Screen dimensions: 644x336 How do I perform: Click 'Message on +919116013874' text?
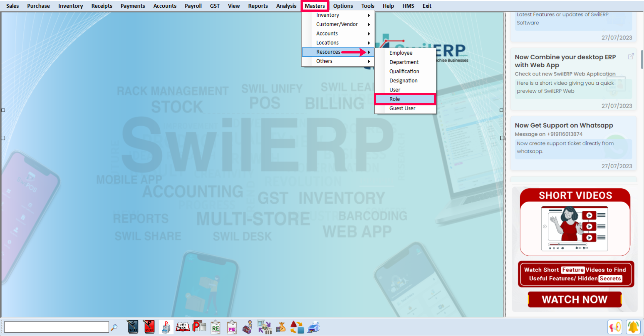[549, 134]
